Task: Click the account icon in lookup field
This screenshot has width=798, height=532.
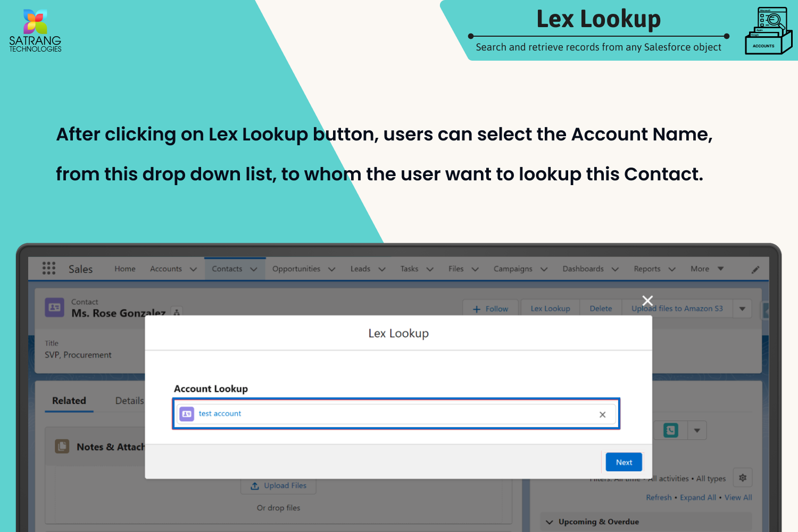Action: [187, 414]
